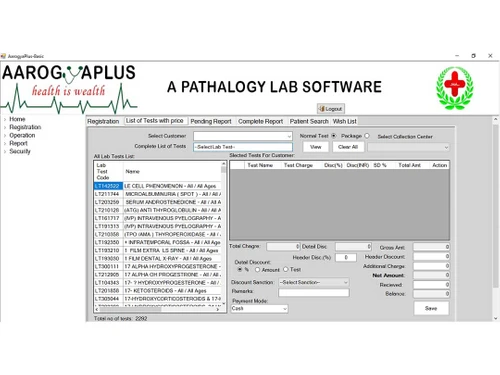The width and height of the screenshot is (500, 375).
Task: Go to the Patient Search tab
Action: pos(309,121)
